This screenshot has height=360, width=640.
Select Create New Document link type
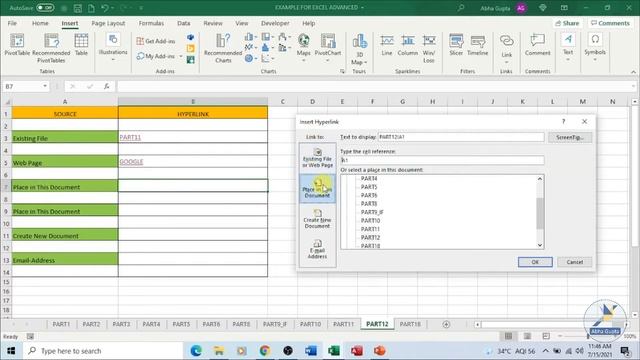coord(318,219)
